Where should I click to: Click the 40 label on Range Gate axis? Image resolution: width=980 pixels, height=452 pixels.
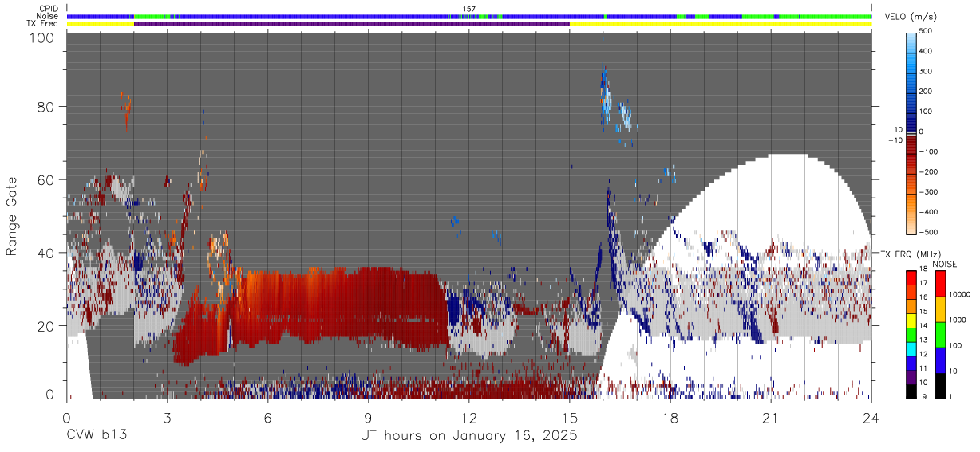(45, 253)
